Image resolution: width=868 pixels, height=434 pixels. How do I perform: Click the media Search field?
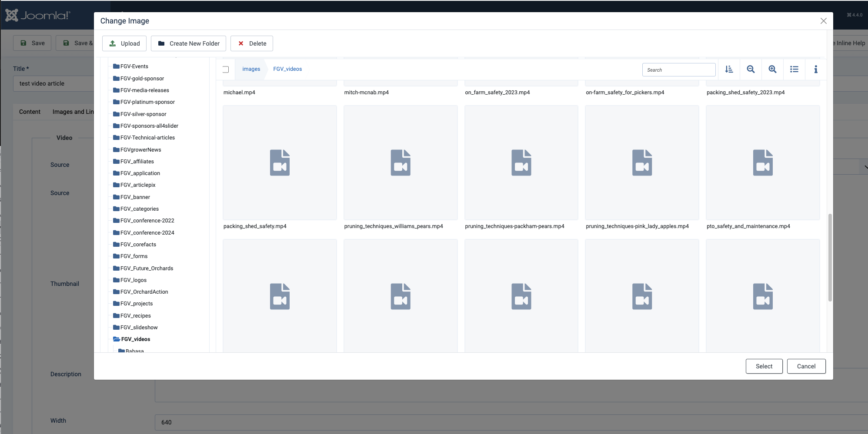point(678,70)
